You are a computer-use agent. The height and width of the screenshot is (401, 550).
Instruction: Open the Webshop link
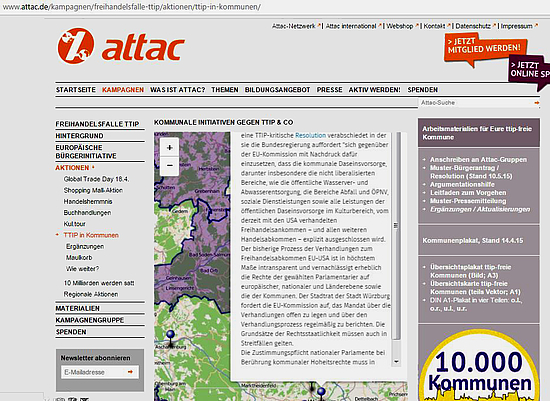[402, 26]
